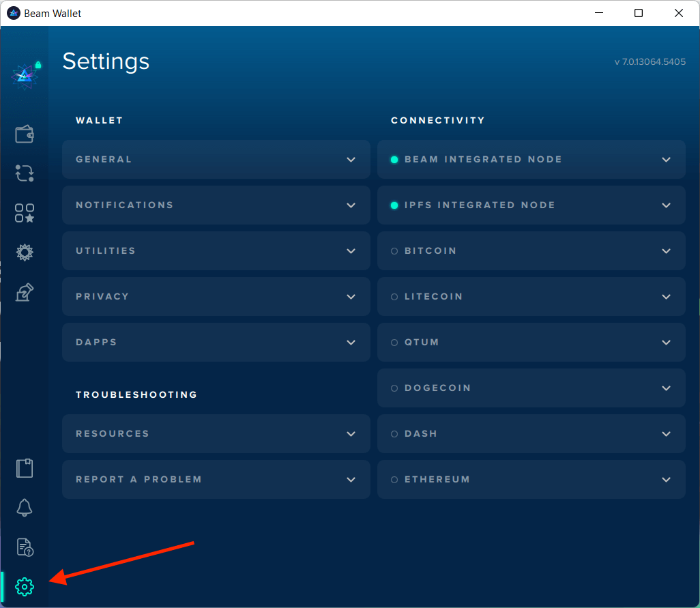Screen dimensions: 700x608
Task: Expand the Resources troubleshooting section
Action: coord(216,434)
